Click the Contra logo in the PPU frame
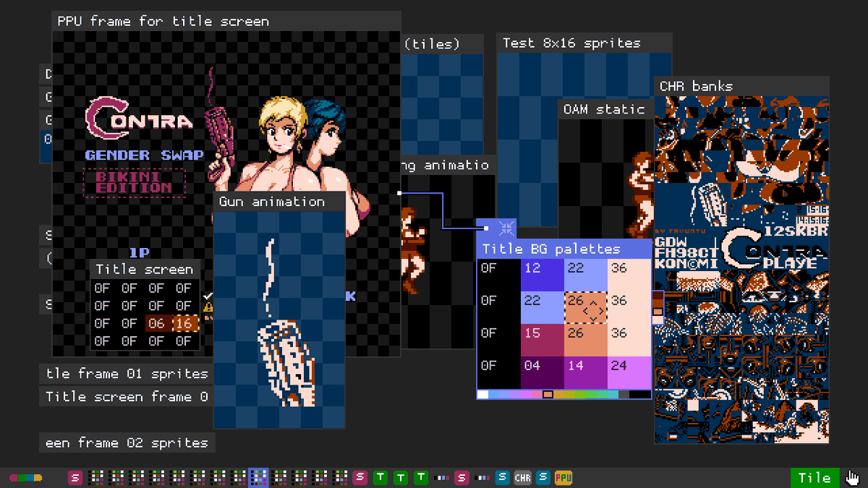 click(139, 119)
